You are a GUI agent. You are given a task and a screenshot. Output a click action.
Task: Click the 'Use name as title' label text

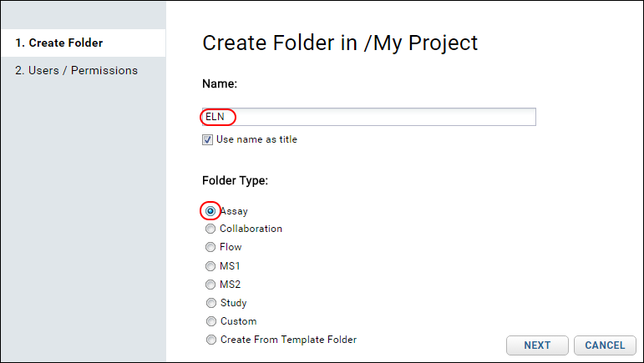click(256, 139)
